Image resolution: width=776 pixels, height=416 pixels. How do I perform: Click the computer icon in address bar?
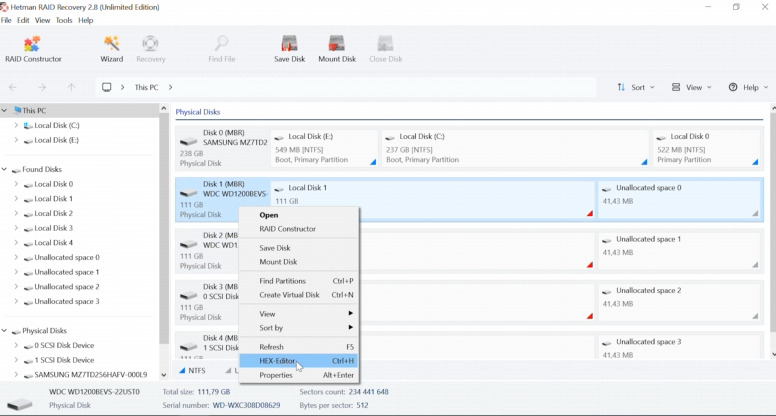pyautogui.click(x=106, y=87)
